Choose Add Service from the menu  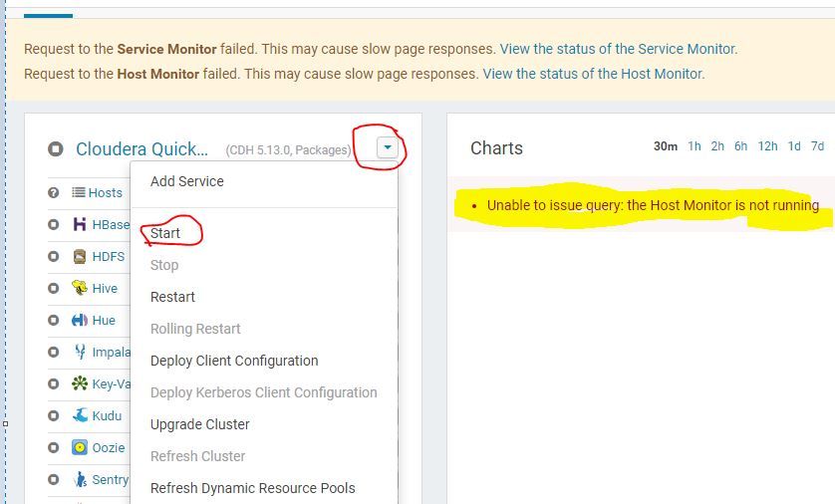pos(187,181)
